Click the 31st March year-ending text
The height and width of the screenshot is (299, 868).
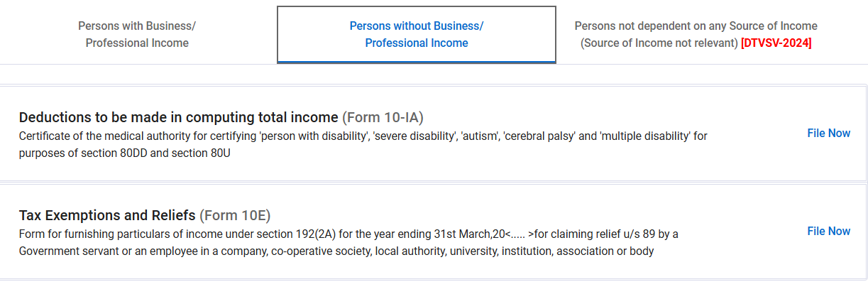pyautogui.click(x=454, y=234)
